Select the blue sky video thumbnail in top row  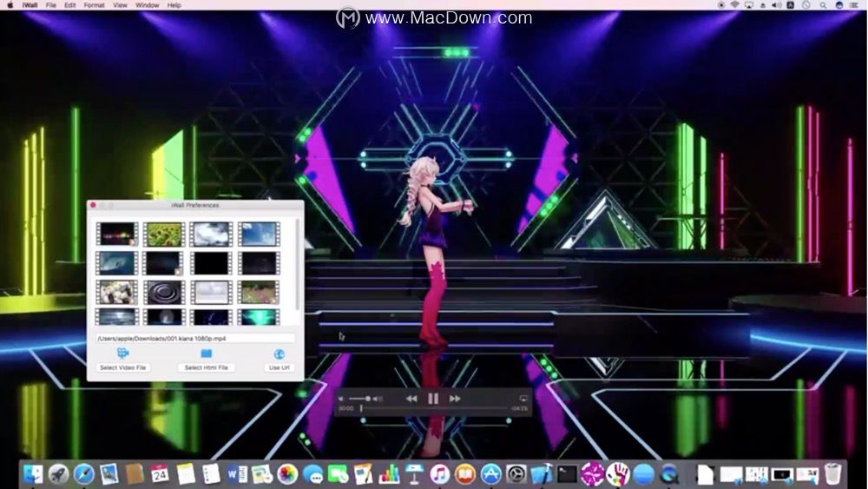pyautogui.click(x=259, y=235)
